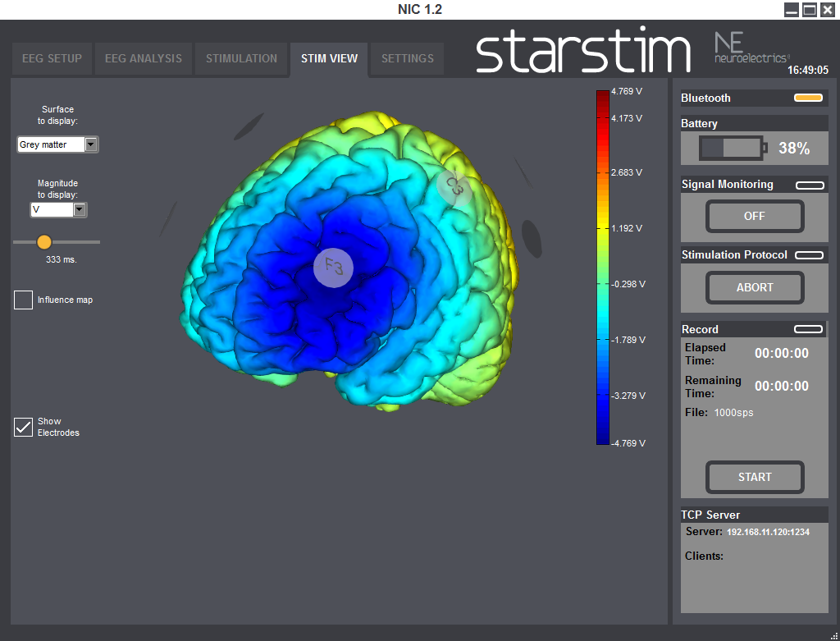Click the -1.789 V scale label
Screen dimensions: 840x641
(628, 340)
